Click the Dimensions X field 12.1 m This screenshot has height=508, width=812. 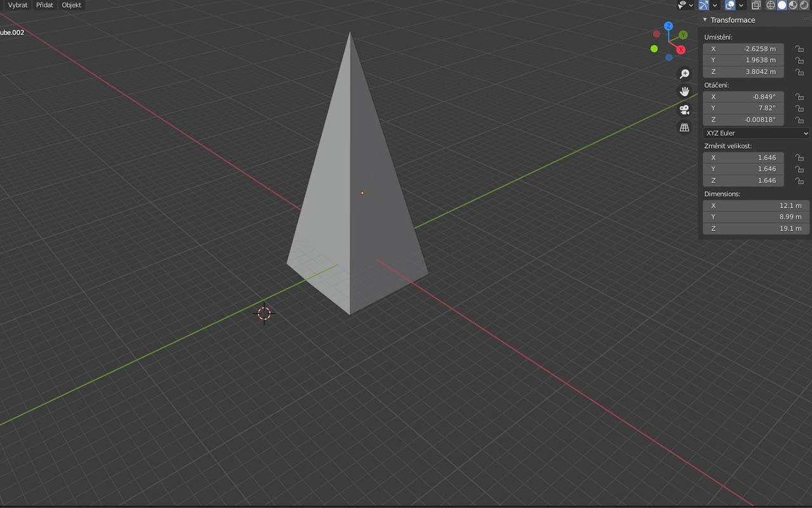756,205
